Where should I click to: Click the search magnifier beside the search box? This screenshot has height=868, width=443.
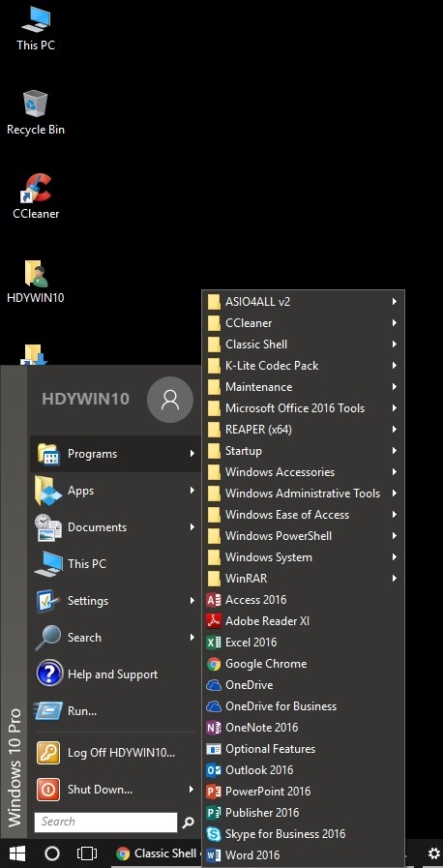(x=188, y=823)
